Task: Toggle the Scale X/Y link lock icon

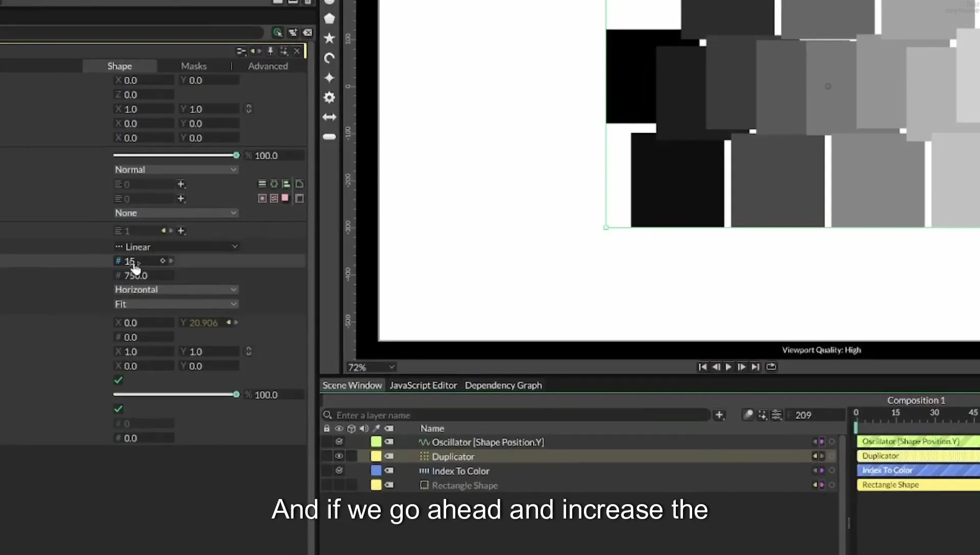Action: click(249, 109)
